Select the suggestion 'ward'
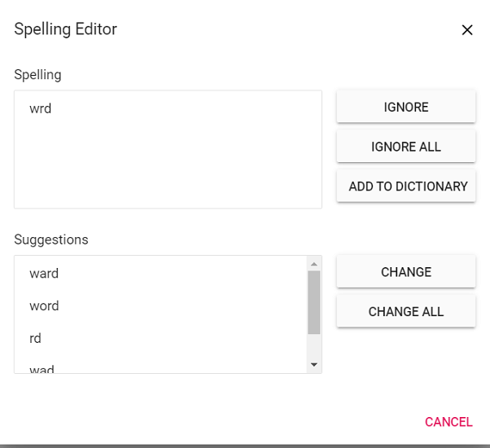Viewport: 490px width, 448px height. [x=160, y=274]
